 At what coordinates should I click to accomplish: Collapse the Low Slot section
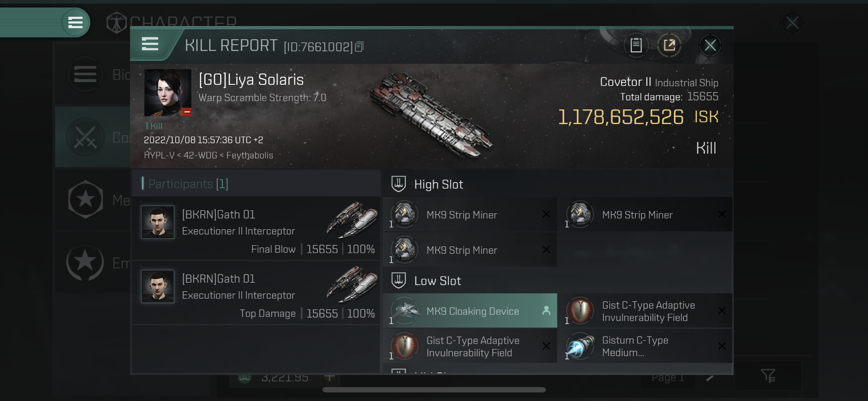click(x=398, y=281)
